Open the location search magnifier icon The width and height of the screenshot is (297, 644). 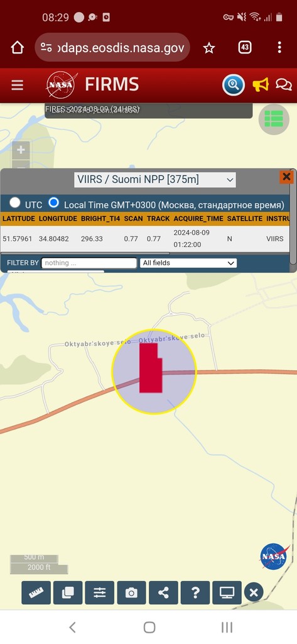click(x=234, y=86)
